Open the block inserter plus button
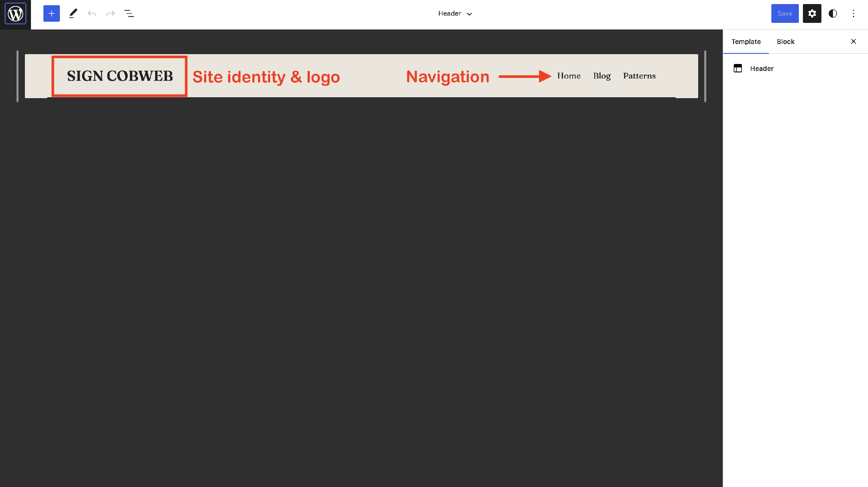The width and height of the screenshot is (868, 487). point(52,14)
